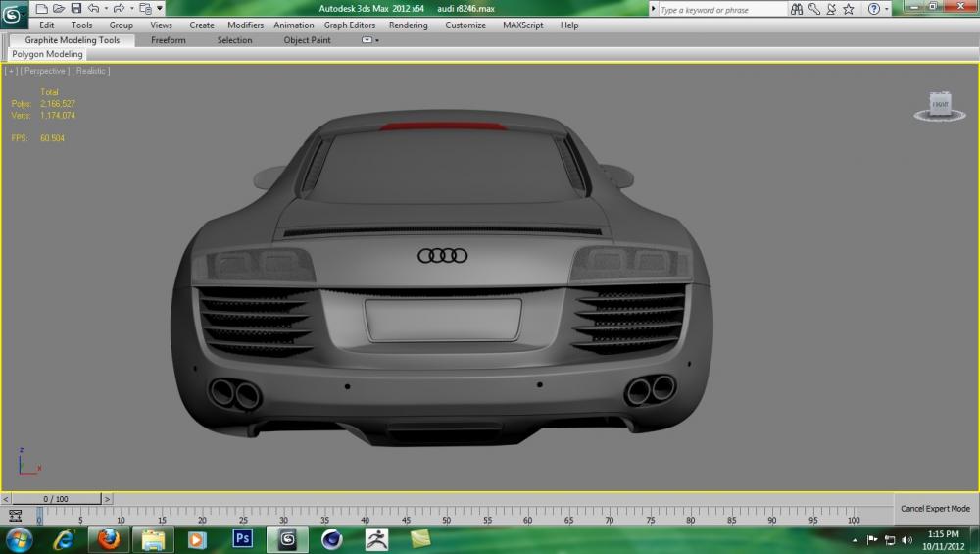Click the viewport [+] general menu label
980x554 pixels.
11,71
